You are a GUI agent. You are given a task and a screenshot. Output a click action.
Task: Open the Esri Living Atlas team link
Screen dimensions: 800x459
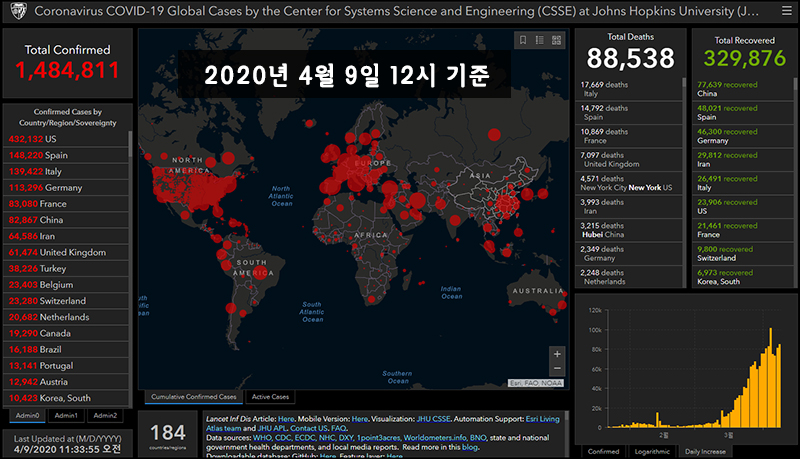coord(543,419)
